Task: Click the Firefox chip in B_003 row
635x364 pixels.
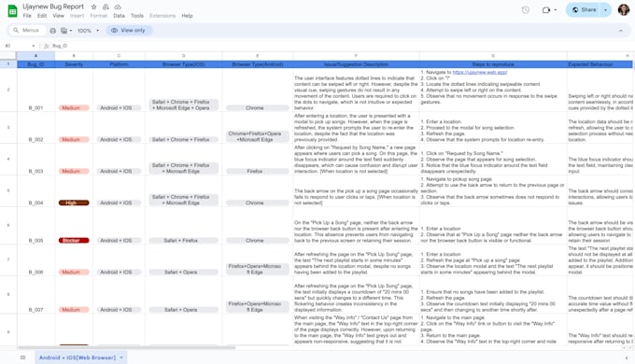Action: tap(257, 172)
